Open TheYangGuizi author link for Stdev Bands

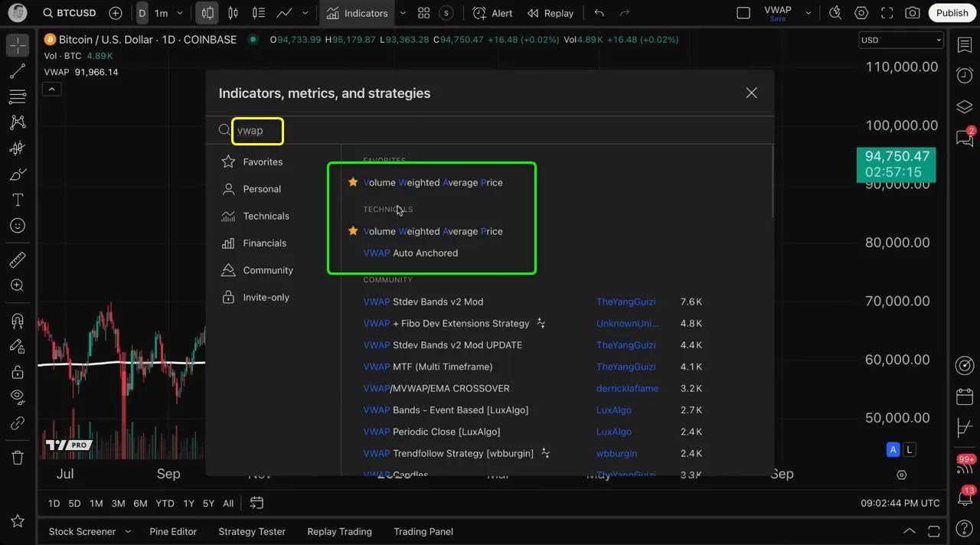pyautogui.click(x=626, y=302)
